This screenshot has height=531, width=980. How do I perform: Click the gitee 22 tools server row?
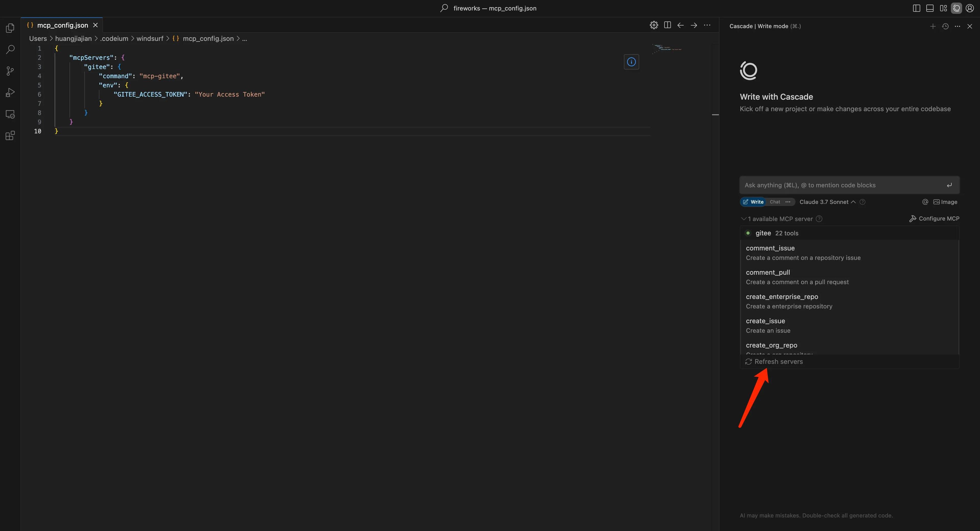click(776, 233)
